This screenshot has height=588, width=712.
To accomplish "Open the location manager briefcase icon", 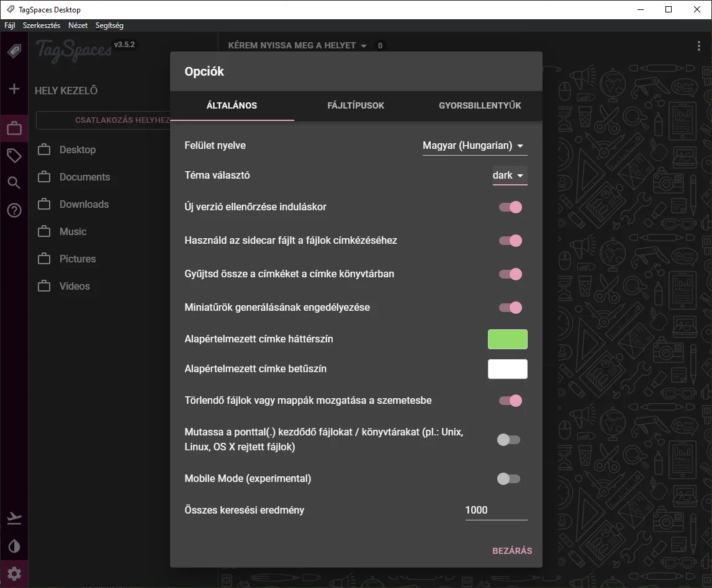I will point(14,128).
